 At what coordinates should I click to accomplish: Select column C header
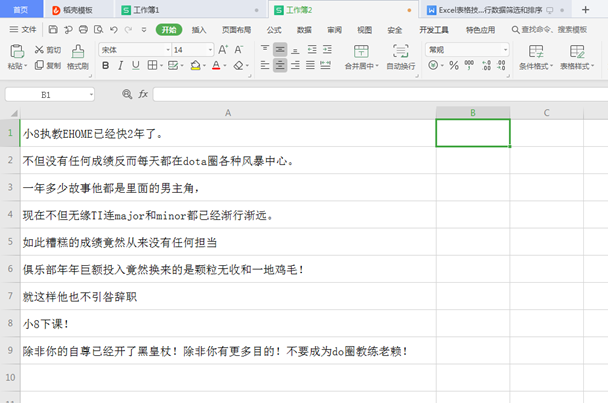(x=546, y=112)
